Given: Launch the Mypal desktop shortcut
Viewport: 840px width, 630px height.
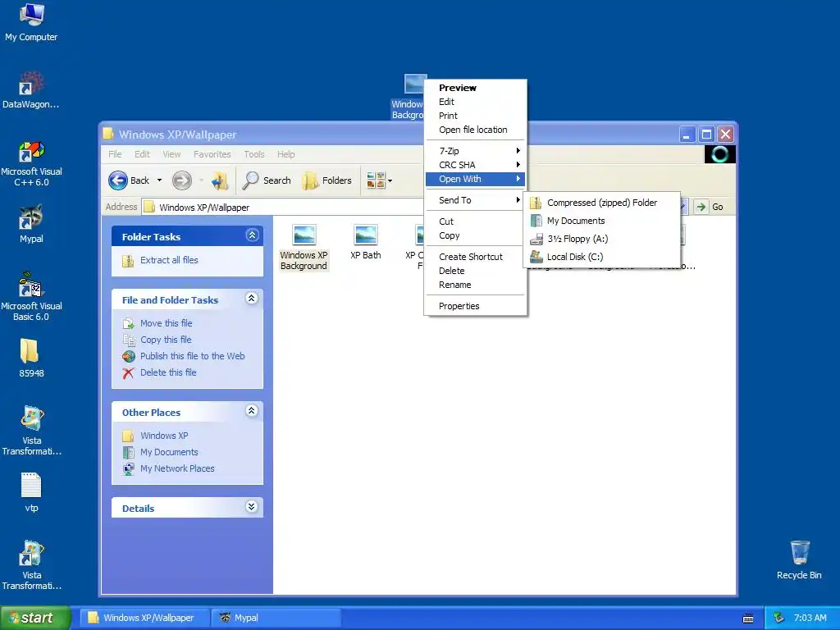Looking at the screenshot, I should tap(31, 224).
